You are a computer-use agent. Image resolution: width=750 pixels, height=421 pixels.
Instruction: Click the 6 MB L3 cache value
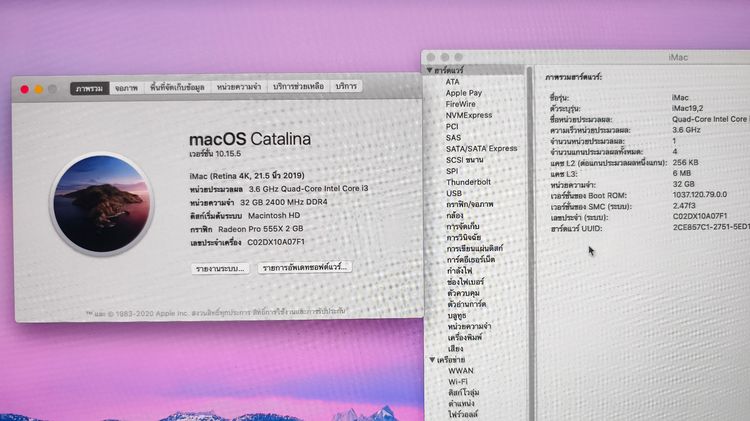click(x=682, y=173)
